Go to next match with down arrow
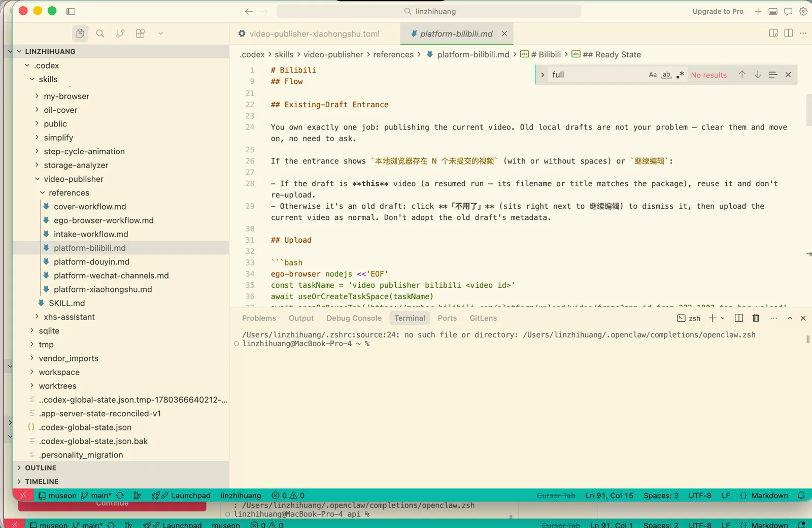The height and width of the screenshot is (528, 812). (757, 75)
